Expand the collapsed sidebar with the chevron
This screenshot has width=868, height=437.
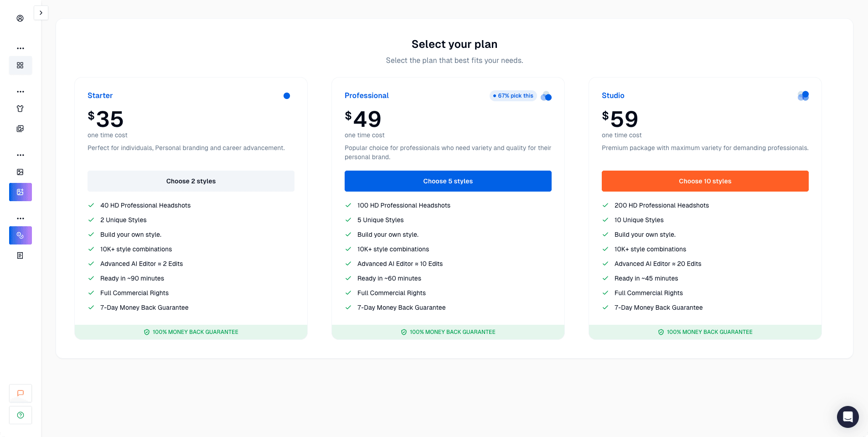pos(41,13)
